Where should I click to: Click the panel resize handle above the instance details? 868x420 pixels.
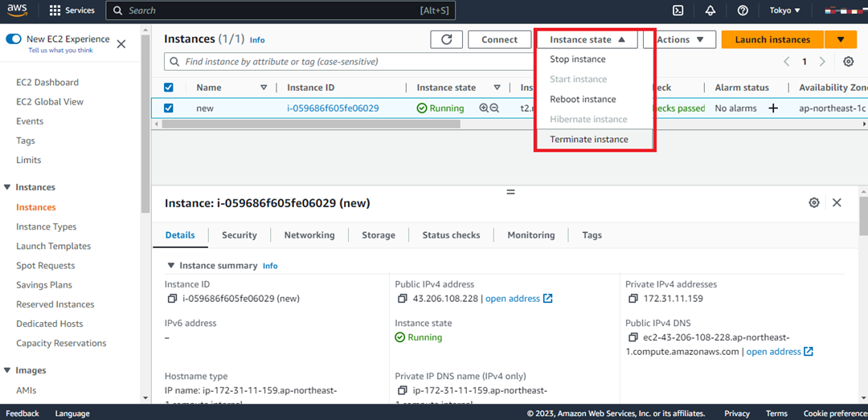point(510,192)
